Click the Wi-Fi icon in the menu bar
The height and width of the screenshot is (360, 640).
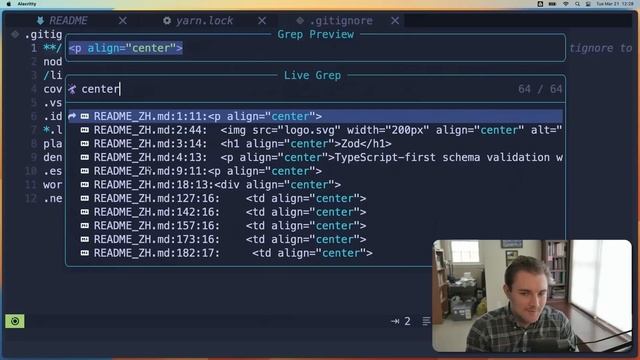565,4
